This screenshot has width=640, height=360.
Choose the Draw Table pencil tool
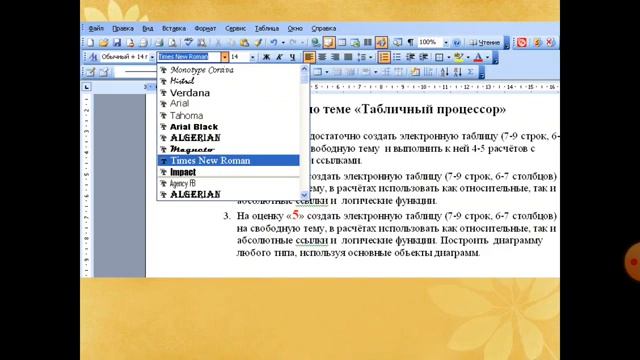coord(91,72)
